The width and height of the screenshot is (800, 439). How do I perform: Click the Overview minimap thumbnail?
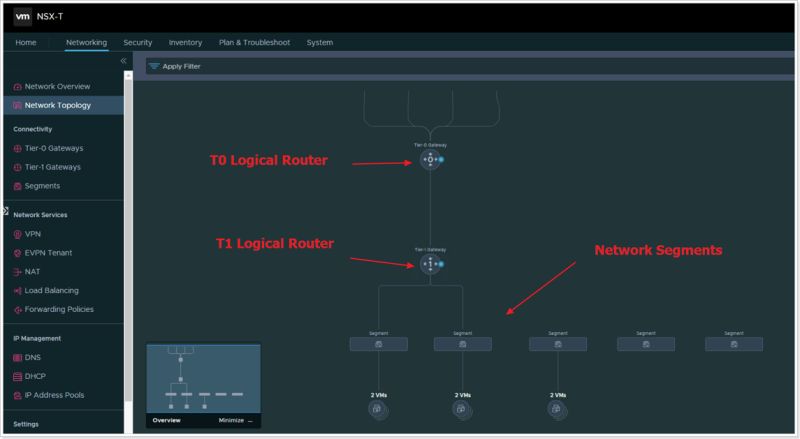[x=204, y=379]
